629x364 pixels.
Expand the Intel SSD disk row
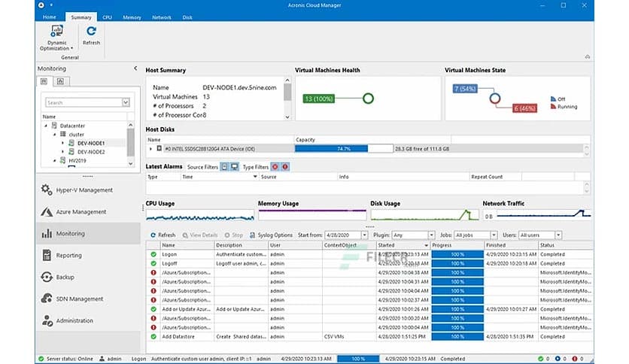pyautogui.click(x=150, y=149)
